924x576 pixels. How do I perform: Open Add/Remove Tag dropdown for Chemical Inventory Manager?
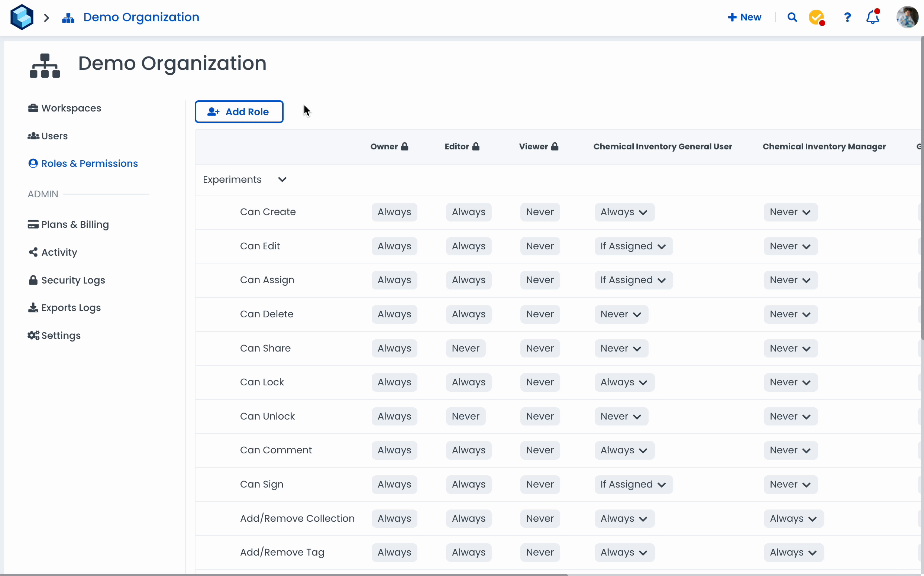(x=793, y=552)
